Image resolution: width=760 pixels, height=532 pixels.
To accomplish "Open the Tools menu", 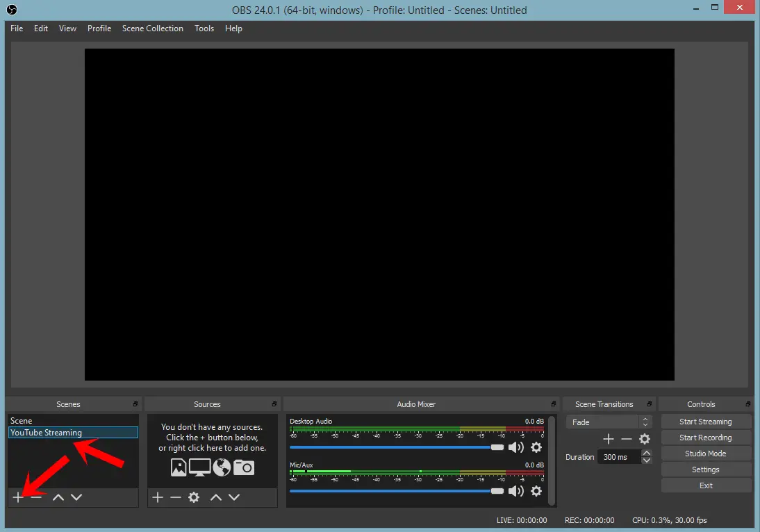I will [204, 28].
